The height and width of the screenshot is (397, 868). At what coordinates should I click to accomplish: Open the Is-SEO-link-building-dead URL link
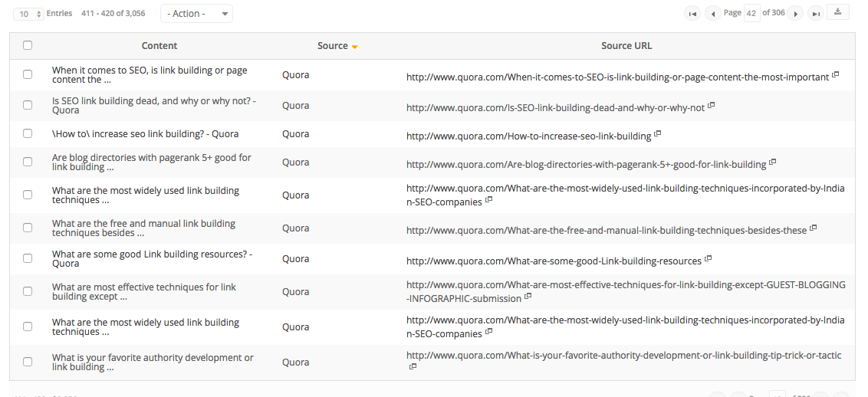click(555, 108)
